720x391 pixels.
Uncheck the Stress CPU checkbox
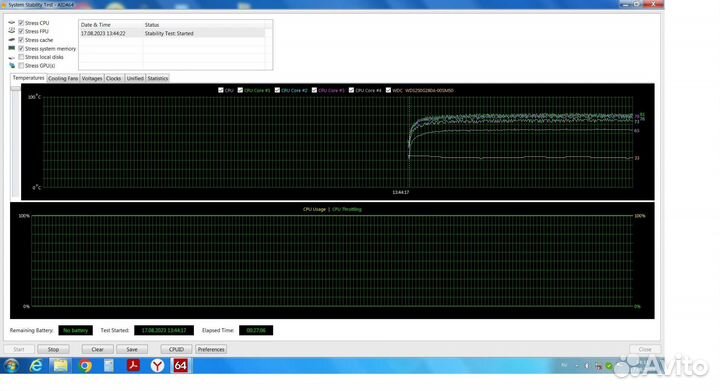point(21,22)
